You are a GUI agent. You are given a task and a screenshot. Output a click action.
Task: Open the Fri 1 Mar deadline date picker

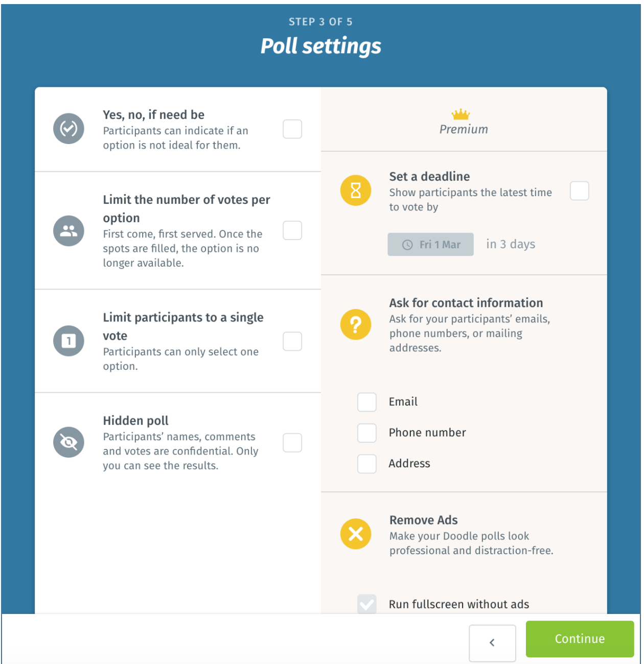(430, 245)
